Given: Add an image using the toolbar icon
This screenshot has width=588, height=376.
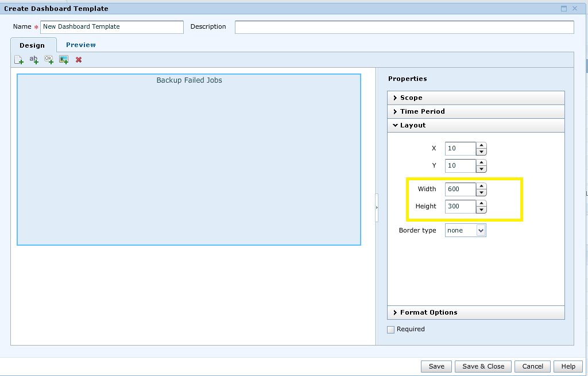Looking at the screenshot, I should tap(64, 59).
